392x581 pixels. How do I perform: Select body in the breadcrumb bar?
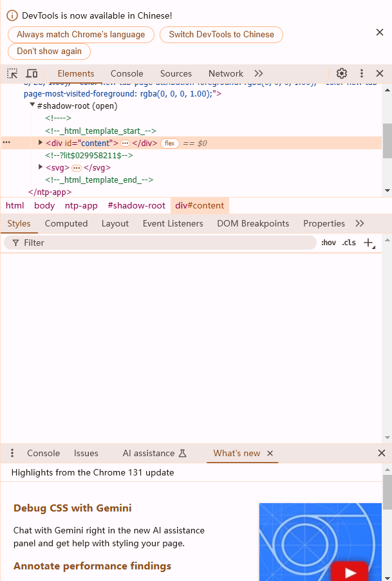(x=44, y=206)
